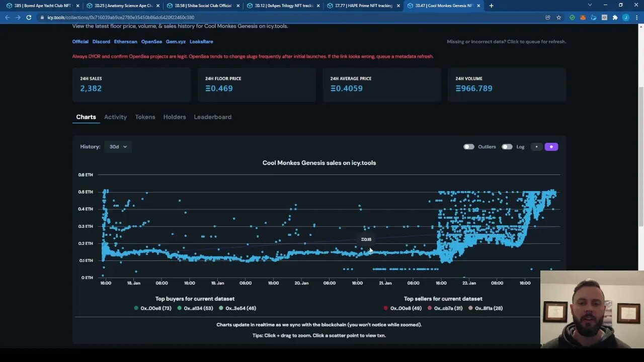Viewport: 644px width, 362px height.
Task: Click the gray square extension icon
Action: point(604,18)
